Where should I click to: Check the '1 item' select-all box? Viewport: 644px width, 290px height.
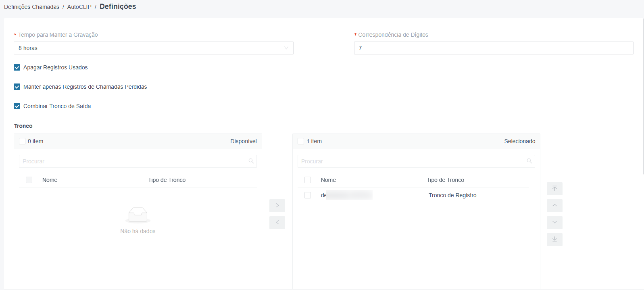point(301,141)
